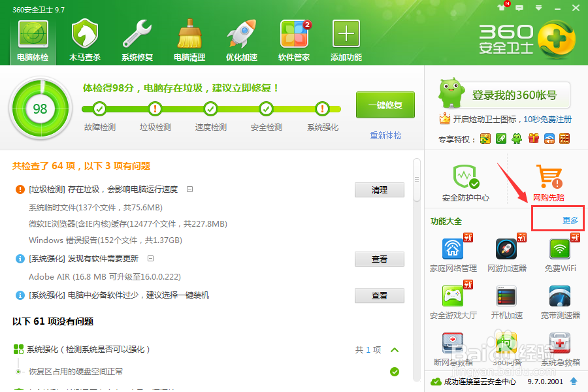588x392 pixels.
Task: Open the 电脑体检 tab
Action: click(33, 41)
